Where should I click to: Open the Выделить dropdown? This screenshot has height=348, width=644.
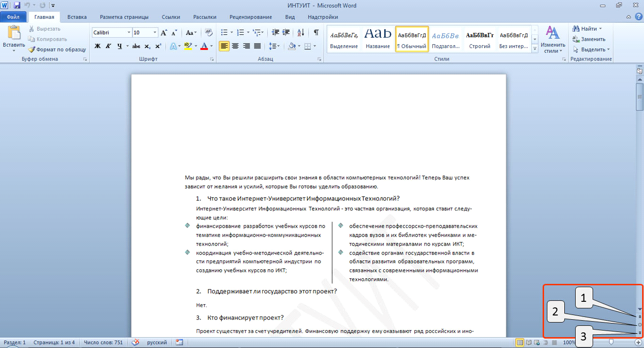tap(591, 49)
